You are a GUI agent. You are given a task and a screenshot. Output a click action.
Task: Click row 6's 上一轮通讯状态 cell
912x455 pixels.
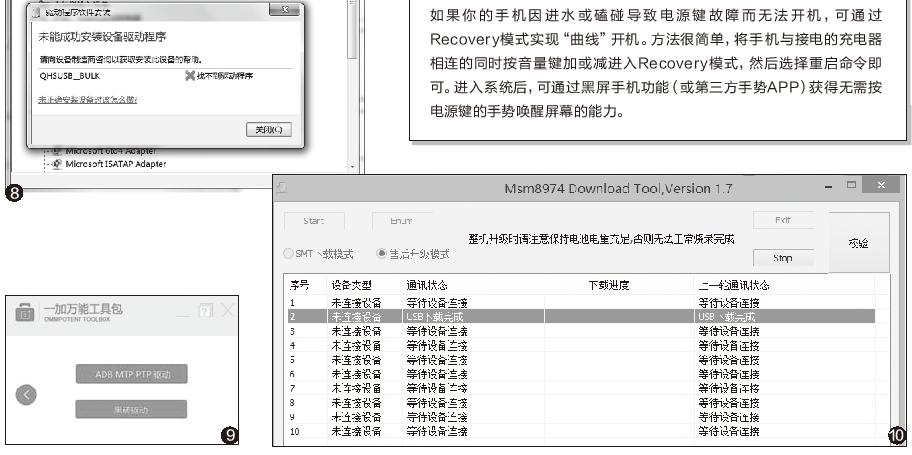(x=729, y=374)
